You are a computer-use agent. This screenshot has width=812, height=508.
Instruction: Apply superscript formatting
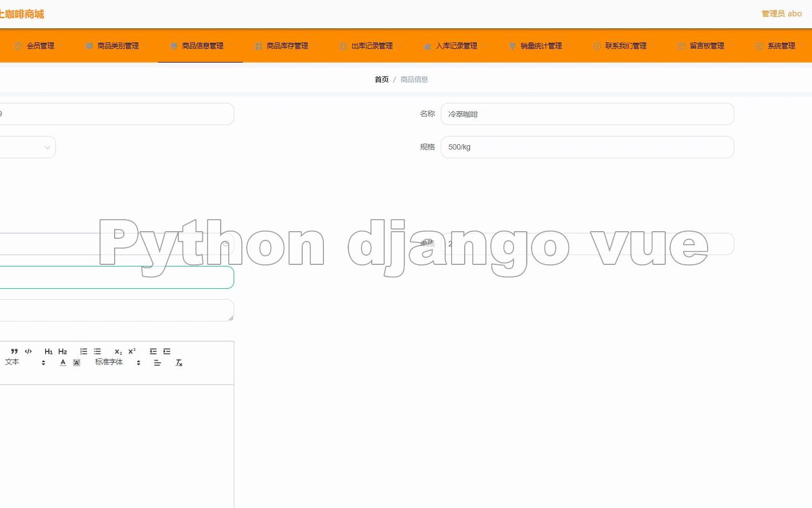(132, 351)
